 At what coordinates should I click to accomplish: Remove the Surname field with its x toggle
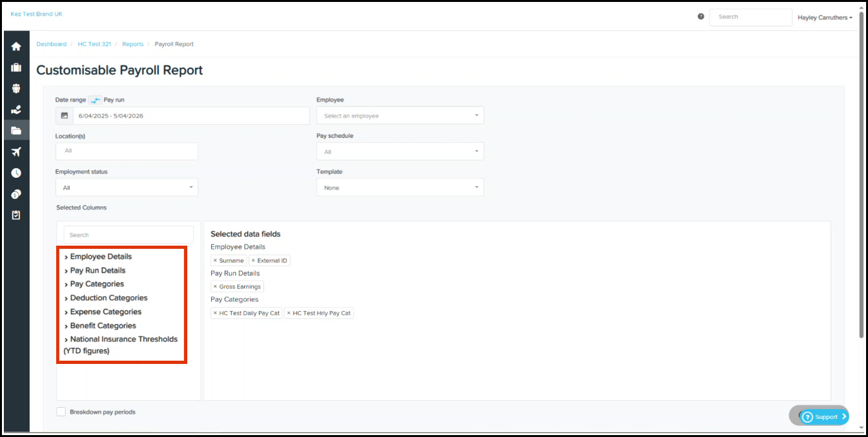[216, 261]
